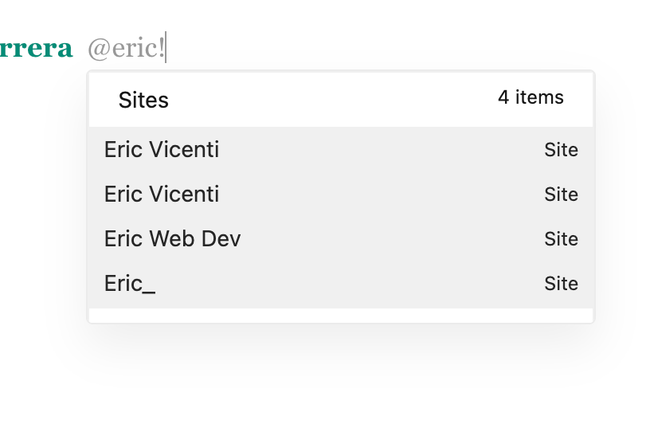
Task: Click the "@" symbol in the mention
Action: (98, 48)
